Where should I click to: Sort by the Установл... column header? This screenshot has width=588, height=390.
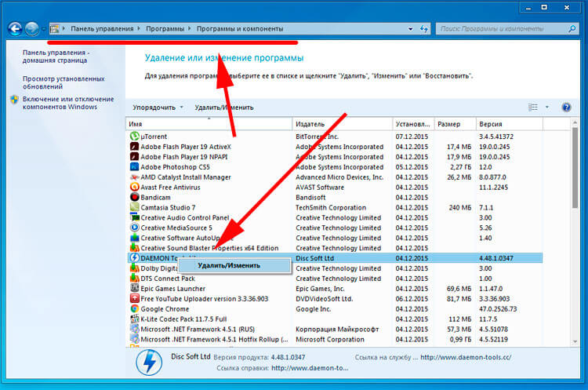[x=413, y=124]
